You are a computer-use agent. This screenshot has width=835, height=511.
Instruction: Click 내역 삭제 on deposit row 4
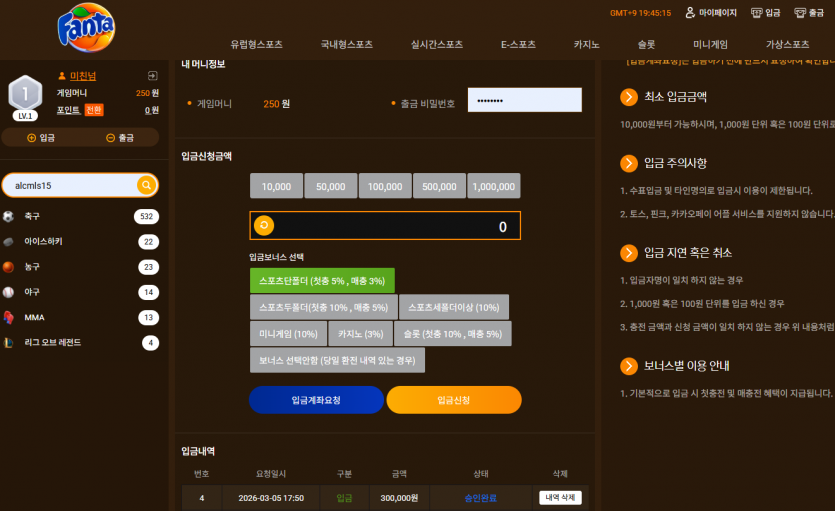tap(560, 498)
